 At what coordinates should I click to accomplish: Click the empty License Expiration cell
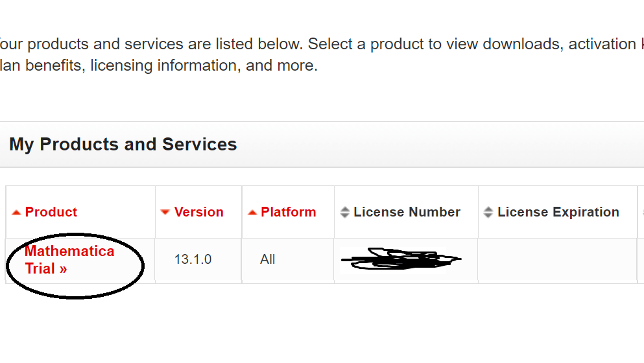pyautogui.click(x=556, y=260)
